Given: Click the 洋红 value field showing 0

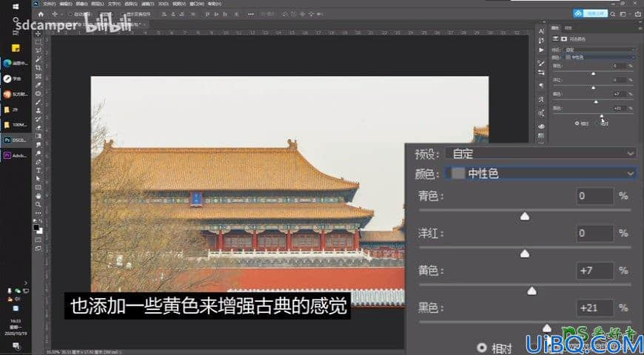Looking at the screenshot, I should (x=594, y=233).
